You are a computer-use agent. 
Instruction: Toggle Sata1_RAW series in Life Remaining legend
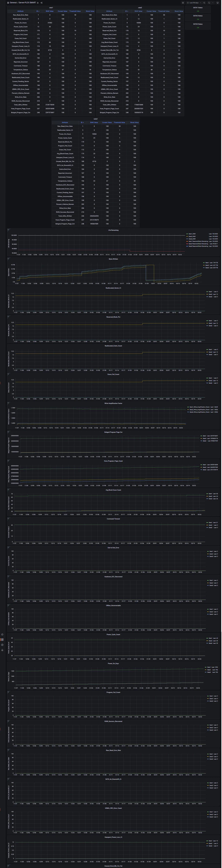192,234
